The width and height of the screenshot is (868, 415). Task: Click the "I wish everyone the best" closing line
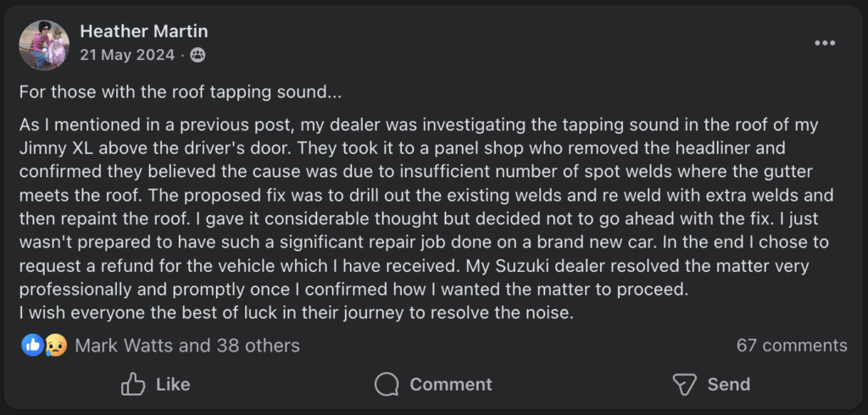(297, 312)
